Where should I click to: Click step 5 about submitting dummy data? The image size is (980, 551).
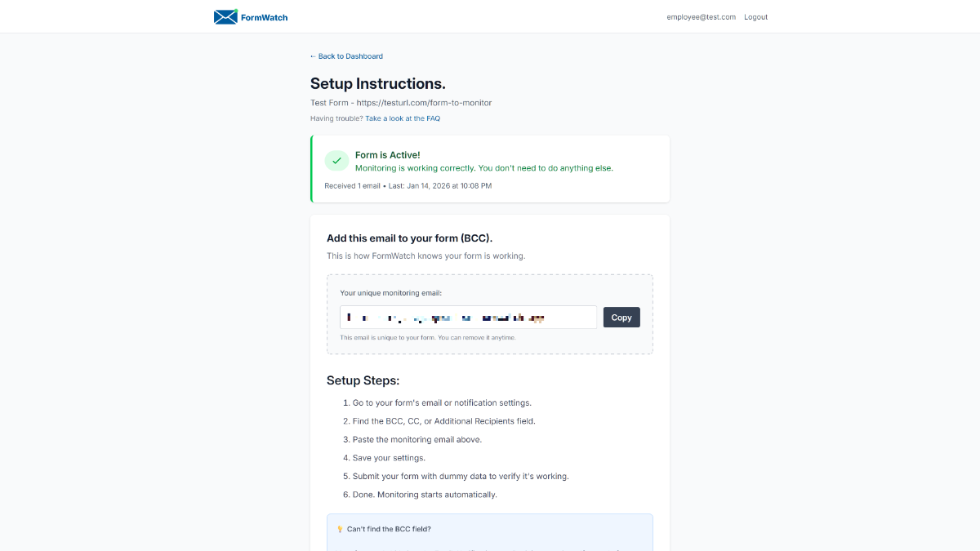click(460, 477)
